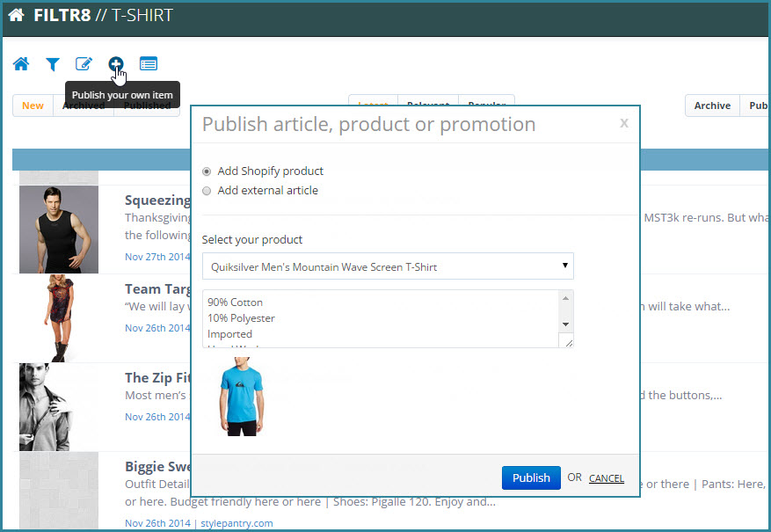Image resolution: width=771 pixels, height=532 pixels.
Task: Click the "Imported" line in the description
Action: coord(229,334)
